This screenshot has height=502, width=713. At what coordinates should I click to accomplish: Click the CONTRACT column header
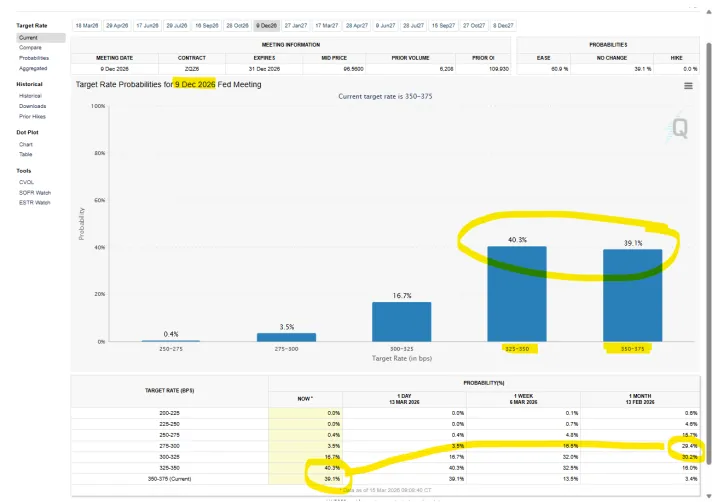click(x=192, y=58)
